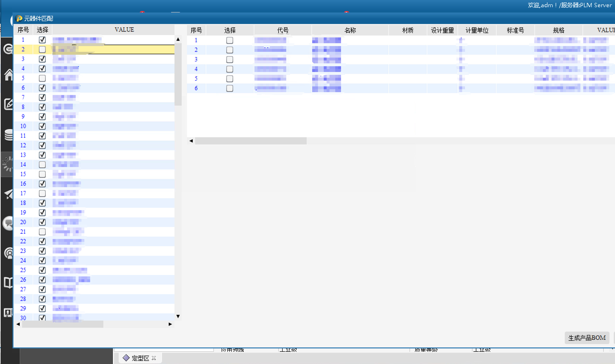Screen dimensions: 615x364
Task: Click the 生成产品BOM button
Action: pyautogui.click(x=587, y=338)
